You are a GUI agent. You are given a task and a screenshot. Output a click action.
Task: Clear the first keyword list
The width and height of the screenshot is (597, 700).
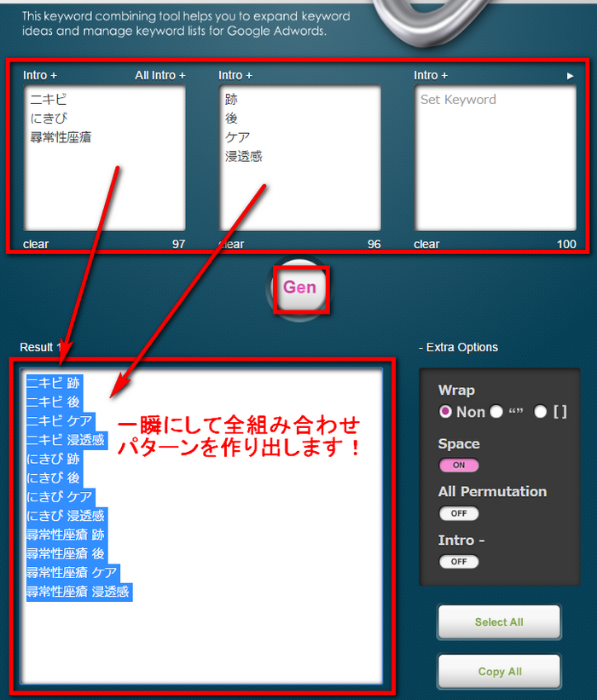pyautogui.click(x=36, y=244)
